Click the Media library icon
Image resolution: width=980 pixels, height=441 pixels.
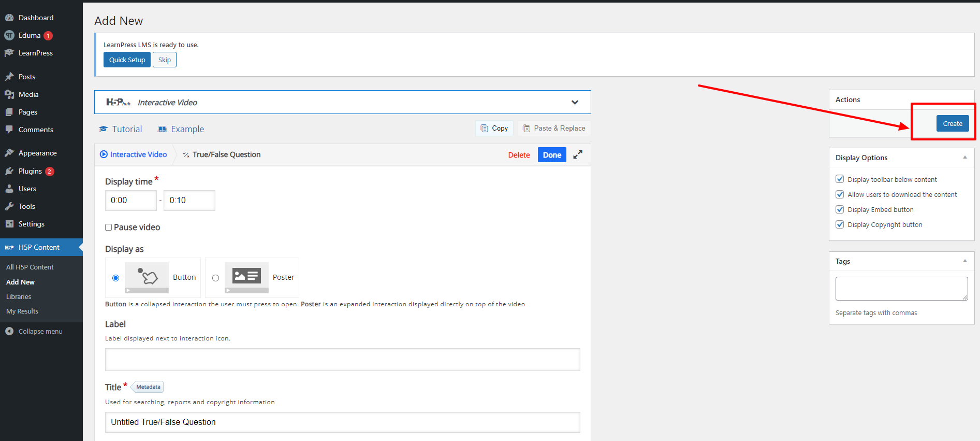pos(9,94)
